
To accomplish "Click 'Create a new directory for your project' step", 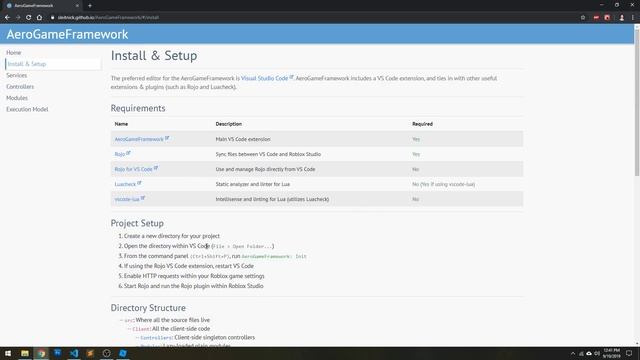I will pos(172,236).
